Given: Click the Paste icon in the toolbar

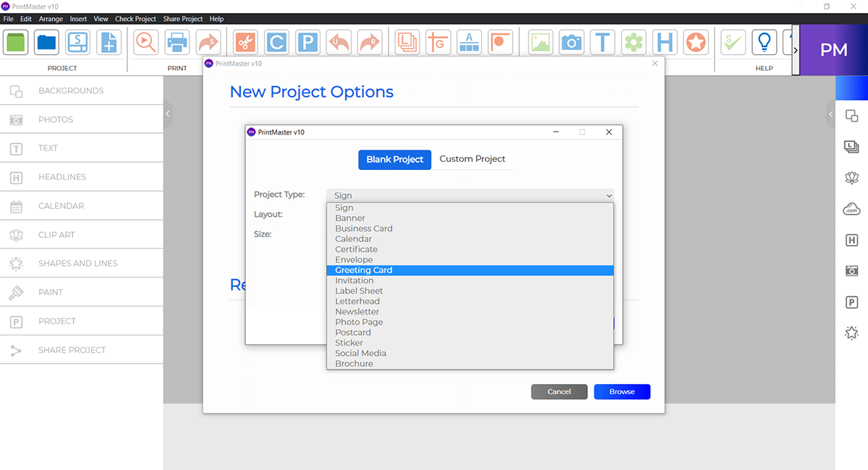Looking at the screenshot, I should tap(307, 42).
